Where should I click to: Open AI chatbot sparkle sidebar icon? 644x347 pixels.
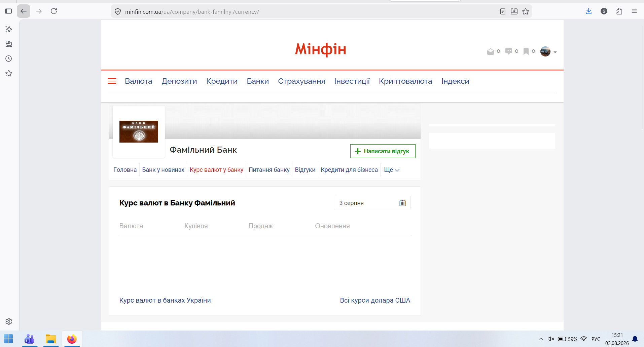(x=9, y=29)
